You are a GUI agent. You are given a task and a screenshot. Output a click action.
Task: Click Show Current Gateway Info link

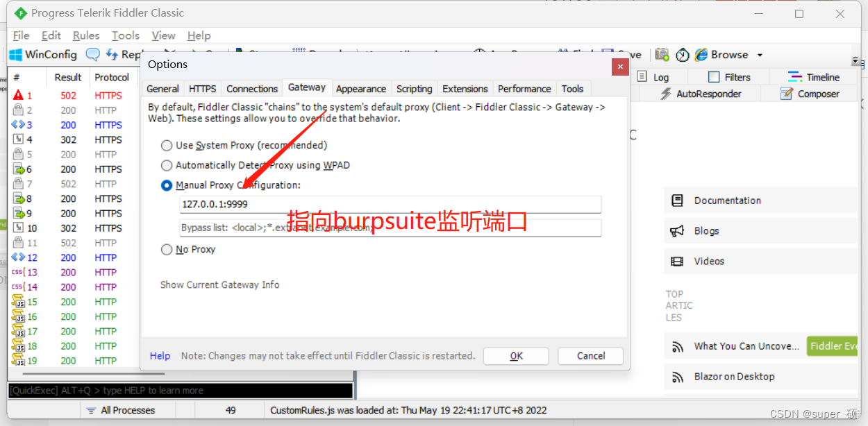pyautogui.click(x=220, y=285)
